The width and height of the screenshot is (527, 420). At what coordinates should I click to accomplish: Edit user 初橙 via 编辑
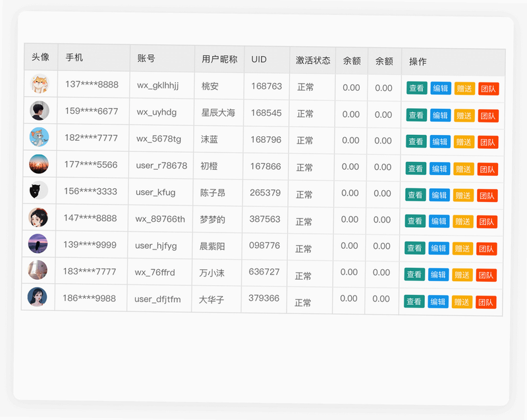pyautogui.click(x=439, y=169)
